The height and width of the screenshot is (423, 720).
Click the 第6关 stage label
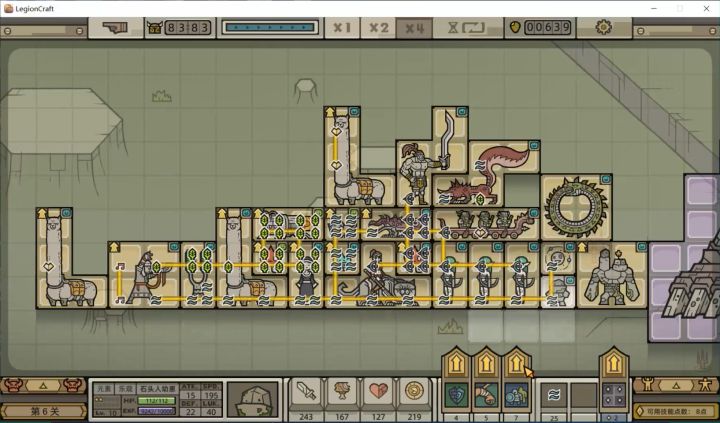click(44, 411)
